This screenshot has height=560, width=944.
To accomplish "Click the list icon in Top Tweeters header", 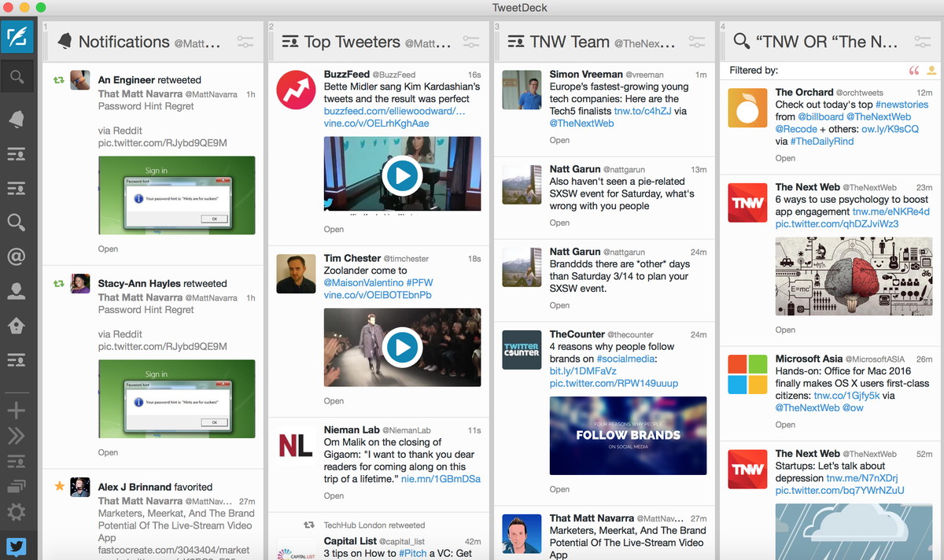I will [x=290, y=42].
